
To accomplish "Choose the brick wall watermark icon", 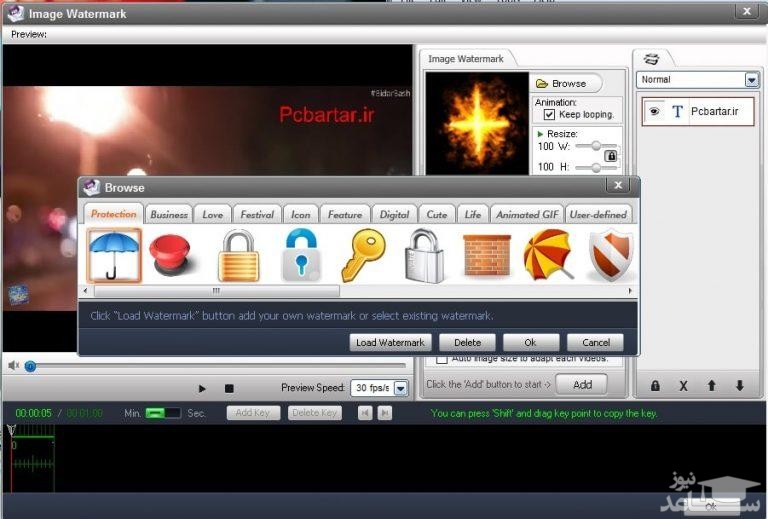I will [486, 256].
